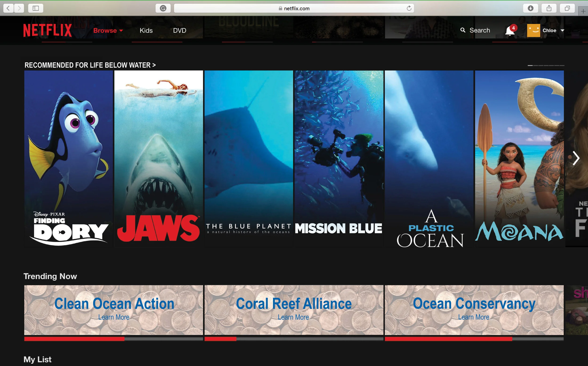Open a new browser tab
Image resolution: width=588 pixels, height=366 pixels.
[x=583, y=11]
